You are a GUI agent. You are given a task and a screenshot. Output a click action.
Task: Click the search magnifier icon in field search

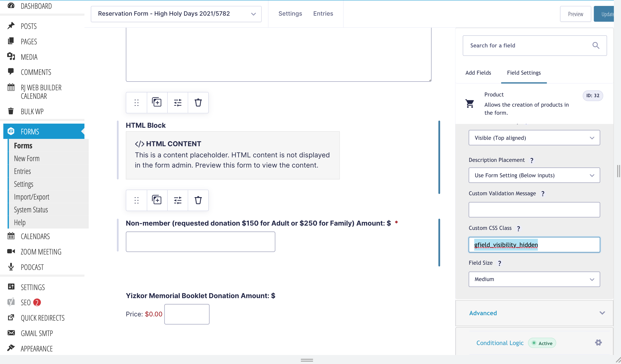click(596, 45)
